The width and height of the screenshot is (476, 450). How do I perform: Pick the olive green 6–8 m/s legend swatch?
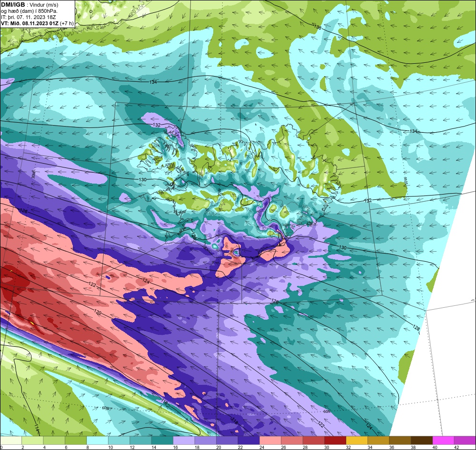[76, 440]
